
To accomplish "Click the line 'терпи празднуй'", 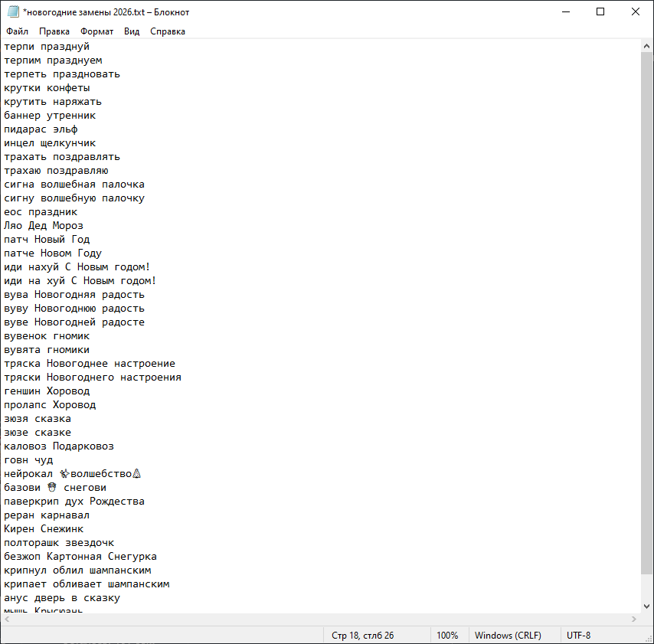I will (x=47, y=47).
